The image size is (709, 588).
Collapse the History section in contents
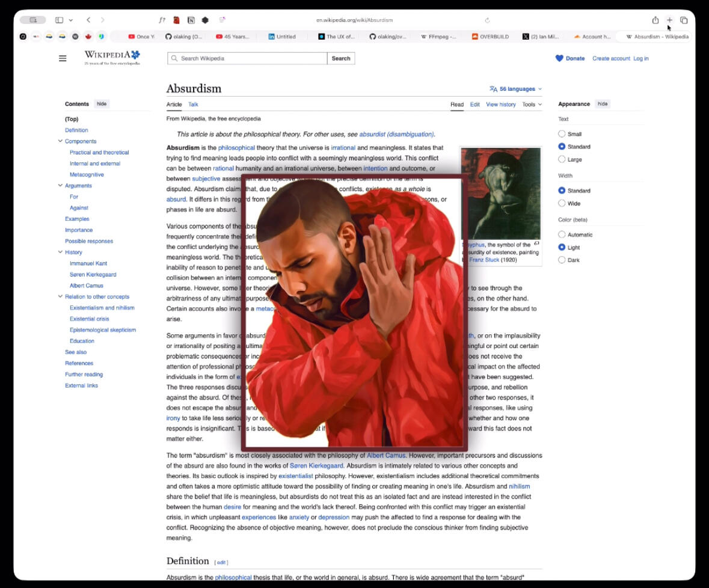60,252
